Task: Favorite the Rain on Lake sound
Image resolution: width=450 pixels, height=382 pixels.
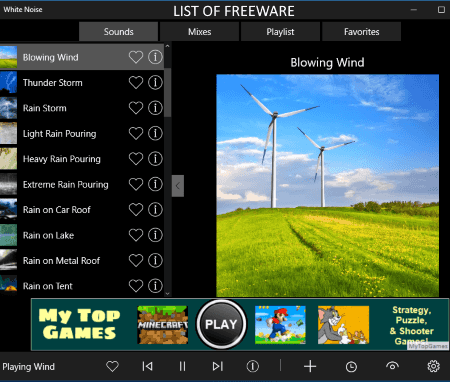Action: coord(136,235)
